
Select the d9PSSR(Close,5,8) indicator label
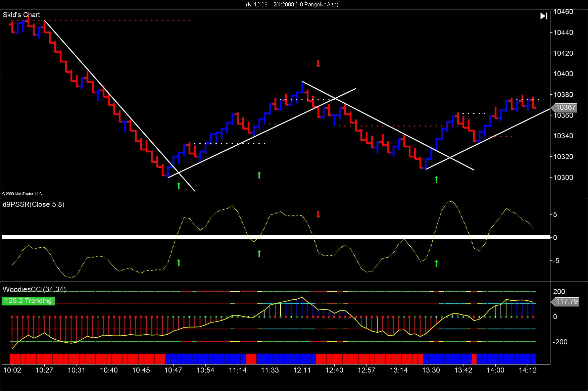34,204
